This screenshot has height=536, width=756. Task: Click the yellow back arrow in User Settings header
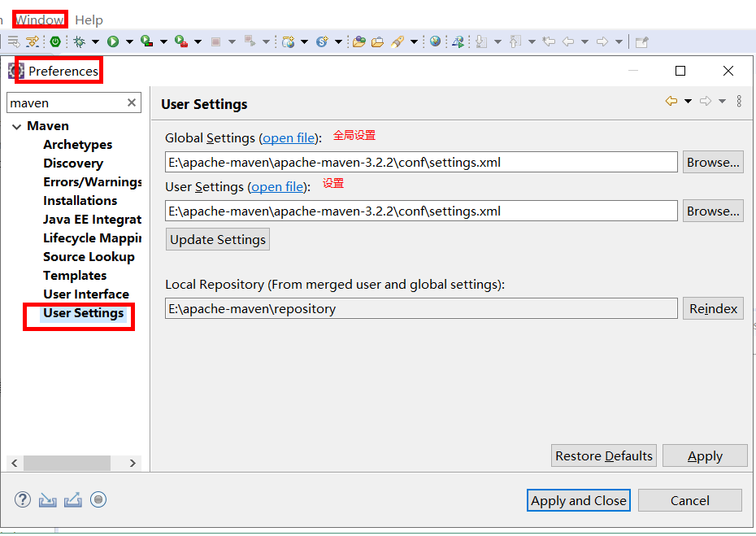[x=671, y=101]
